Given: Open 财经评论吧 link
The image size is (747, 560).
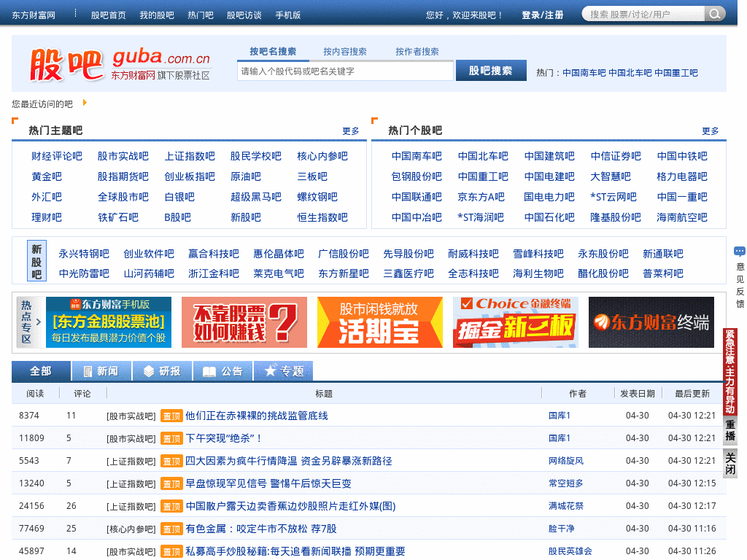Looking at the screenshot, I should click(57, 156).
